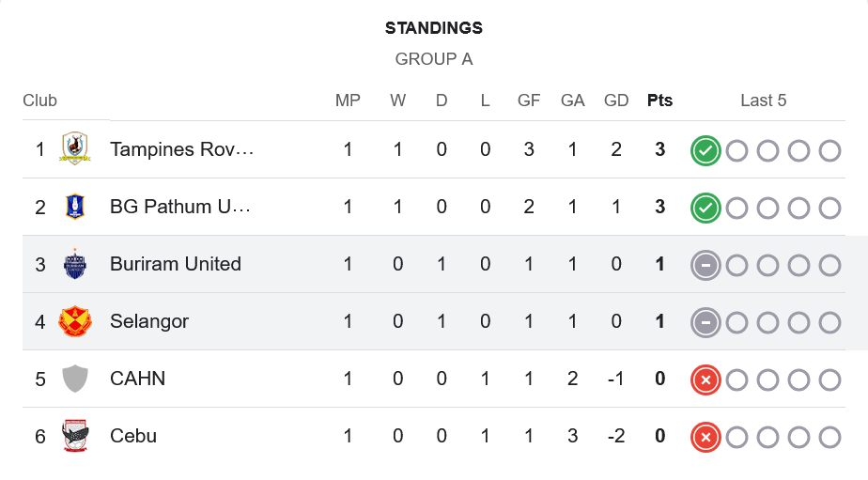Click the GD column header
The image size is (868, 480).
[x=616, y=101]
